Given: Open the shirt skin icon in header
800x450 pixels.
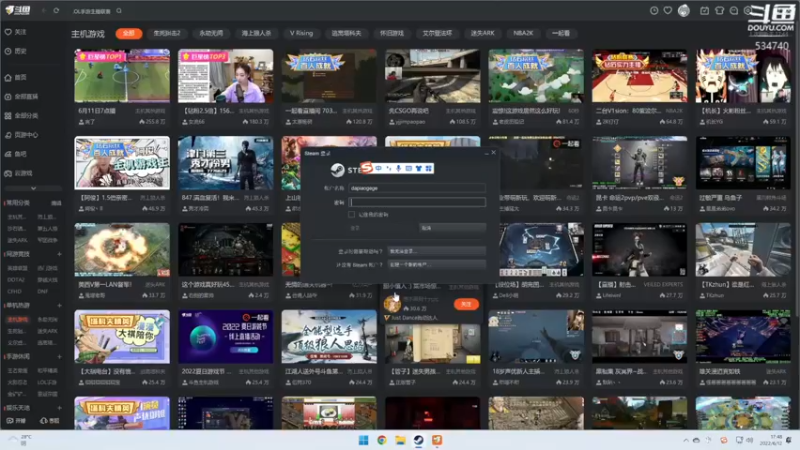Looking at the screenshot, I should pyautogui.click(x=719, y=11).
